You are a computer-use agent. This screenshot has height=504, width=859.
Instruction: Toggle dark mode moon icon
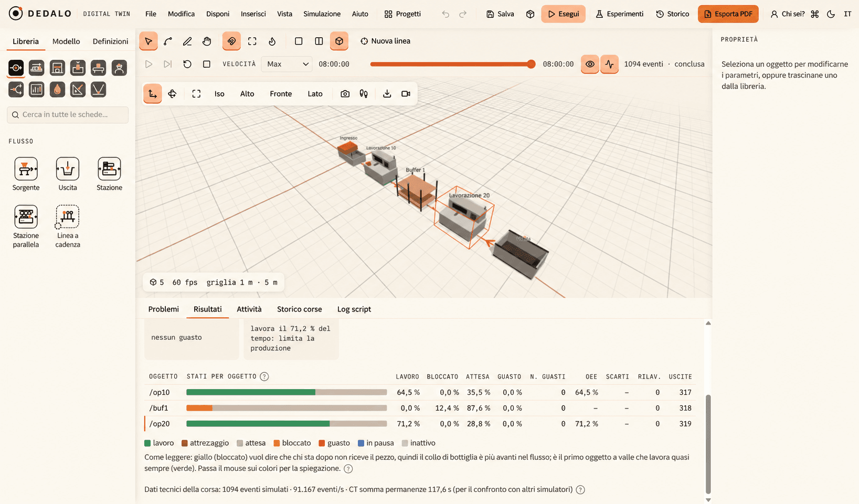(x=831, y=14)
